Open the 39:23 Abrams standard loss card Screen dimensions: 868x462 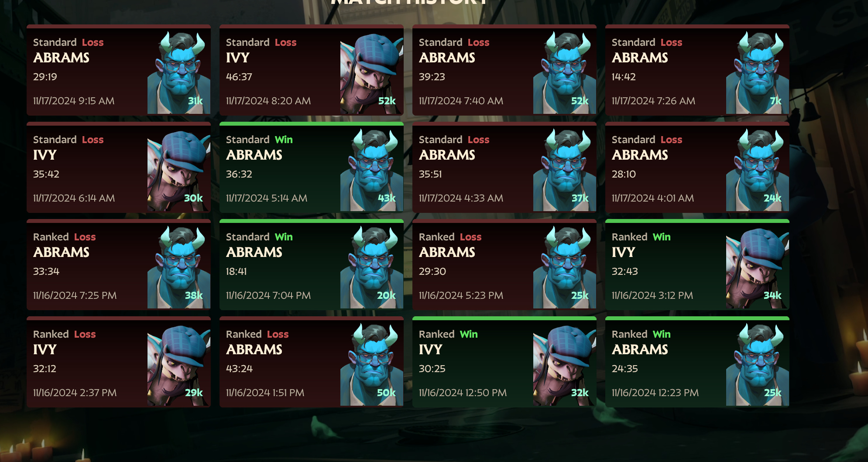[x=504, y=70]
